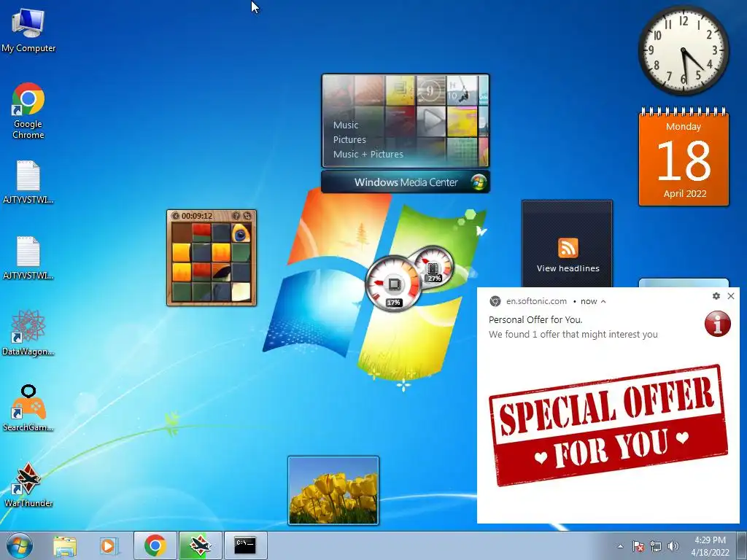This screenshot has height=560, width=747.
Task: Click the red info icon in notification
Action: pyautogui.click(x=718, y=324)
